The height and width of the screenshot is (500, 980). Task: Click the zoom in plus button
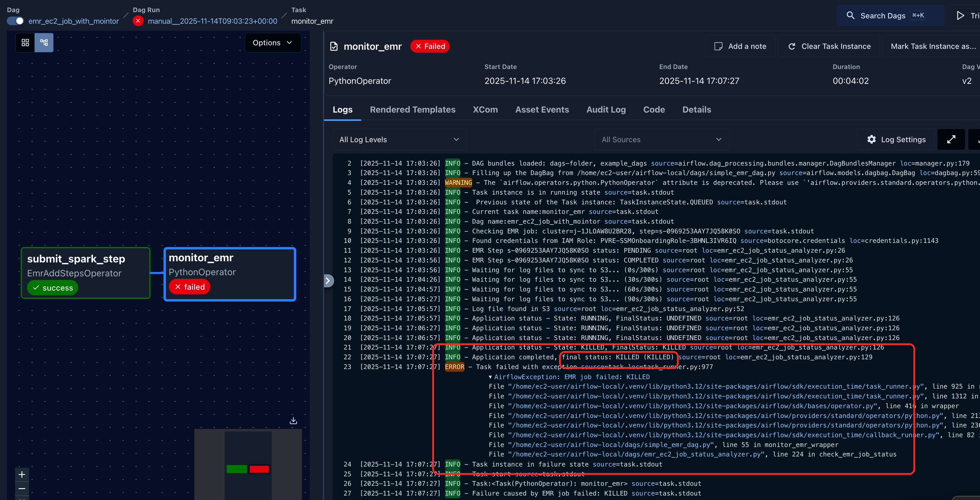point(22,475)
